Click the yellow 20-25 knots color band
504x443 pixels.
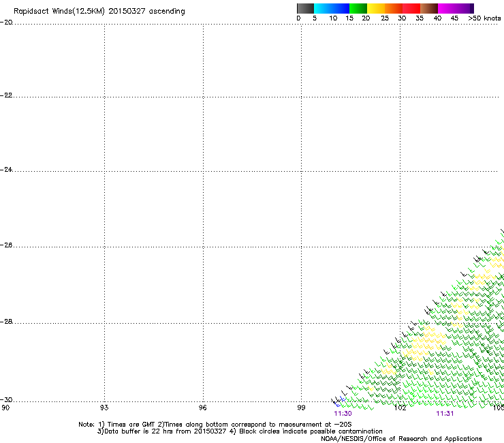[376, 8]
